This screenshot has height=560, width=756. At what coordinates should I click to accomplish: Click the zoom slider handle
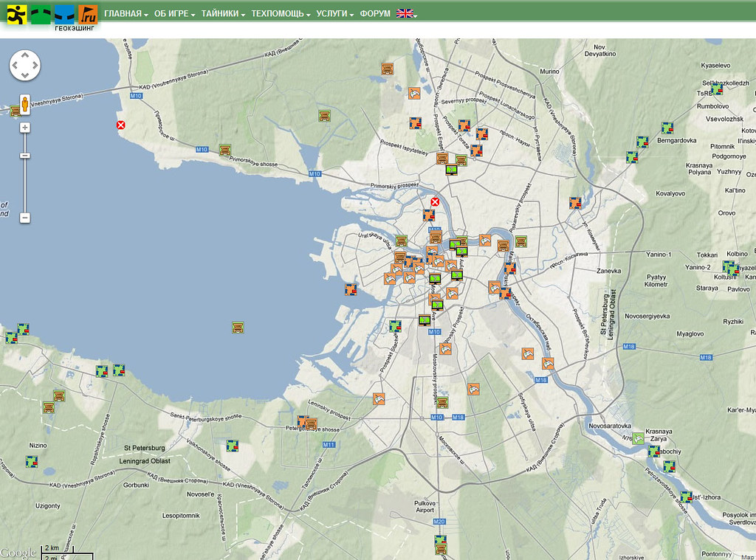click(x=25, y=155)
